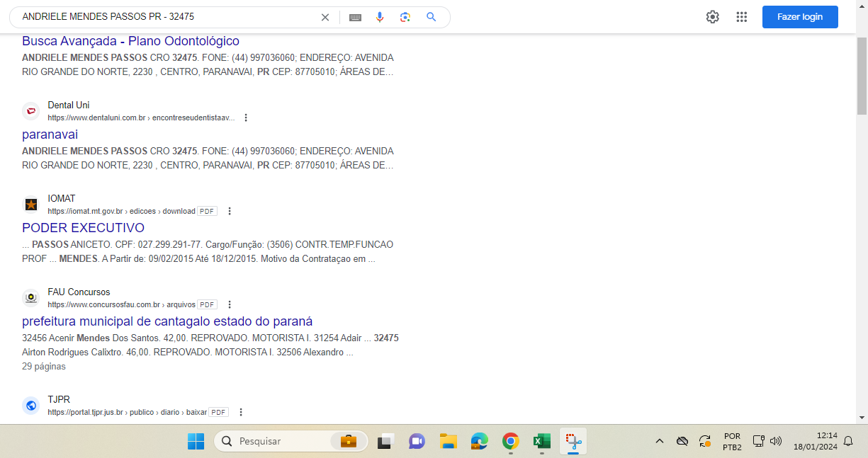Image resolution: width=868 pixels, height=458 pixels.
Task: Click the TJPR site name
Action: click(x=59, y=399)
